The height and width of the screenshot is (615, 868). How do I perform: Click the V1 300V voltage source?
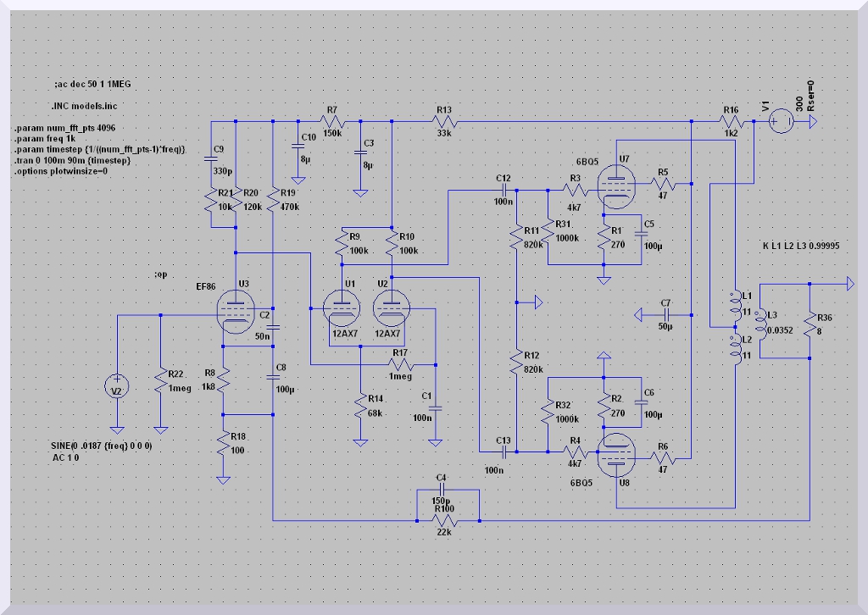[780, 123]
